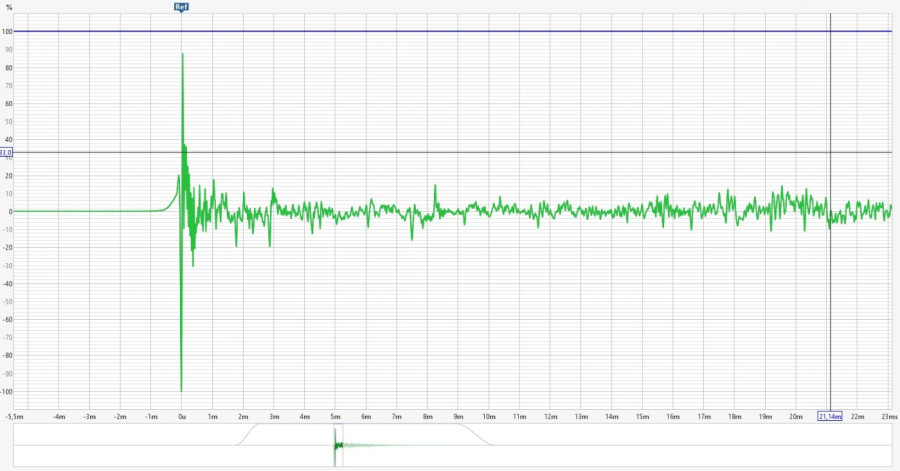Click the 100 label on the percent axis
Image resolution: width=900 pixels, height=471 pixels.
[x=7, y=32]
